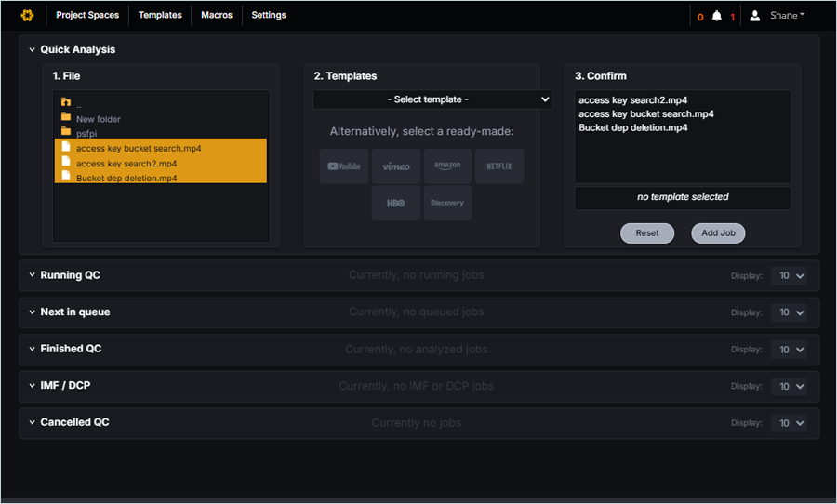
Task: Open the notifications bell icon
Action: tap(716, 16)
